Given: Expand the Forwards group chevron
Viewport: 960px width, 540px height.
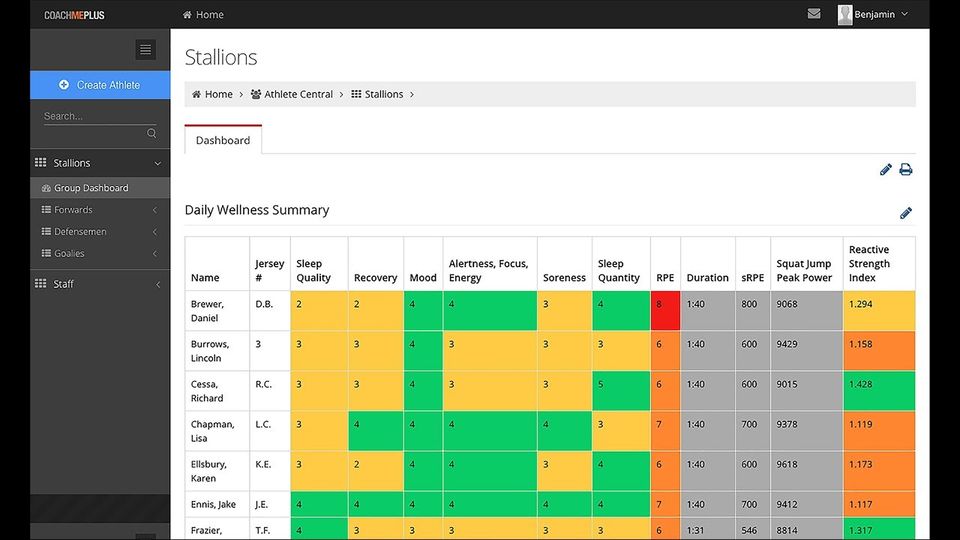Looking at the screenshot, I should click(x=155, y=210).
